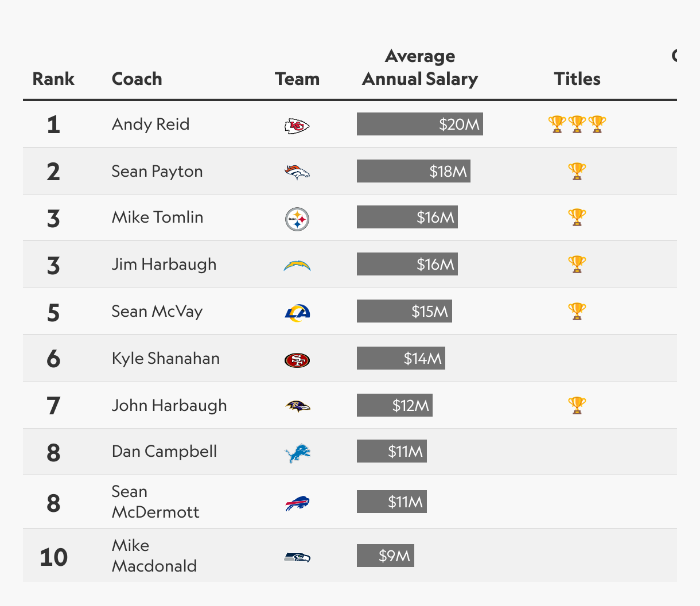Click the Denver Broncos team logo

point(297,172)
